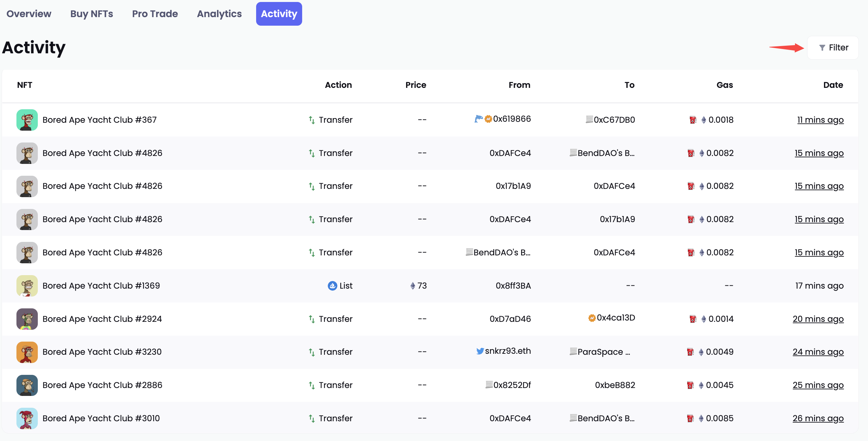
Task: Click gas pump icon in #367 row
Action: 693,120
